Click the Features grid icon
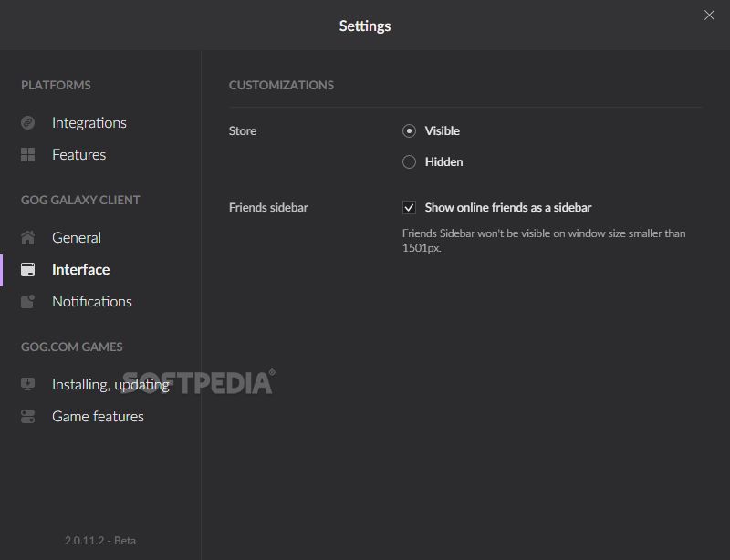Screen dimensions: 730x560 28,154
